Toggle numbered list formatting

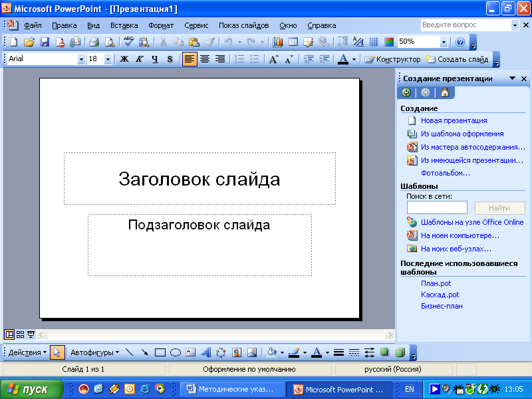coord(239,59)
